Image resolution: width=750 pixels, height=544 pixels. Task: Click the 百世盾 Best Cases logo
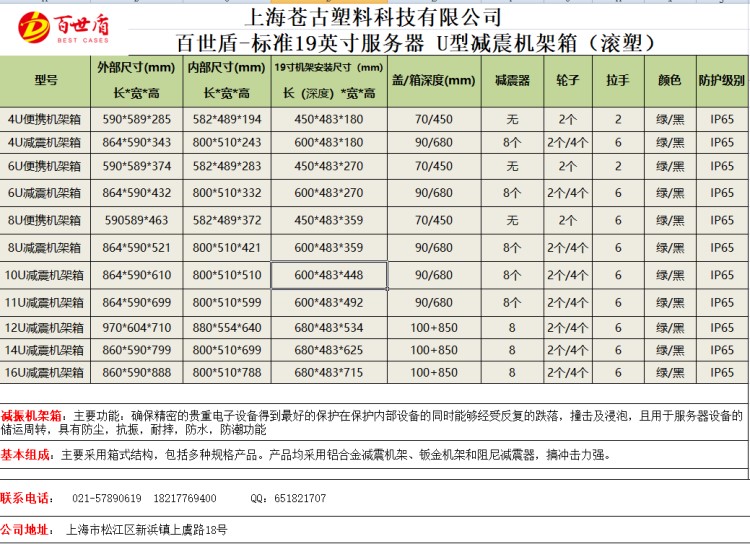pos(46,28)
